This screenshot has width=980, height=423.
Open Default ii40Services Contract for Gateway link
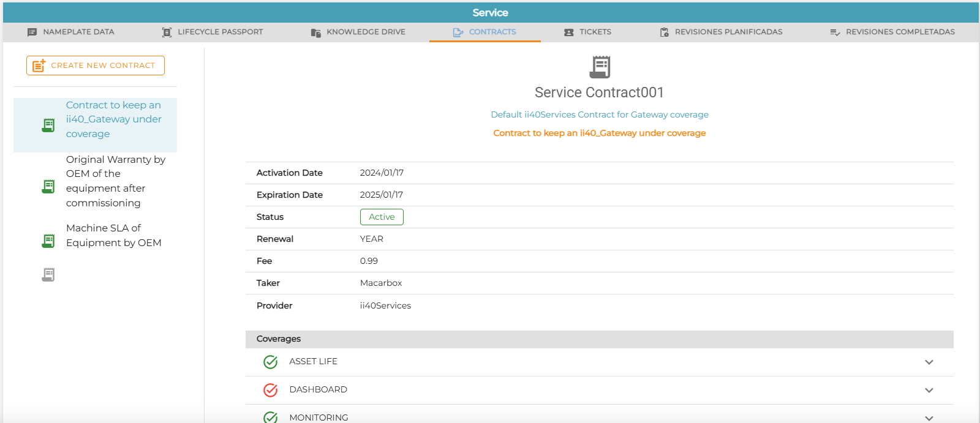pos(600,114)
